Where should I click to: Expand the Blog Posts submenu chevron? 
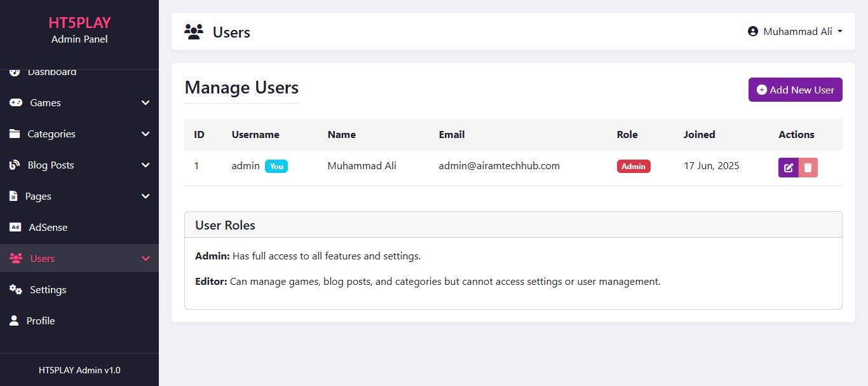146,165
